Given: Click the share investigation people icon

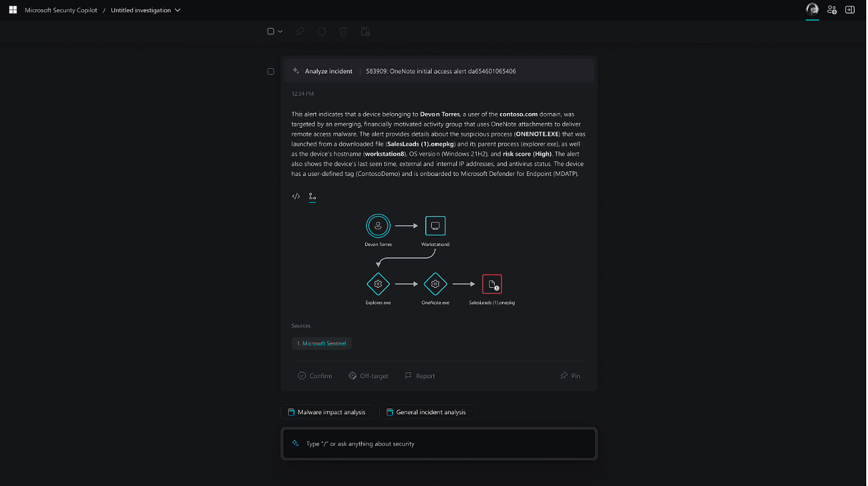Looking at the screenshot, I should (x=832, y=10).
